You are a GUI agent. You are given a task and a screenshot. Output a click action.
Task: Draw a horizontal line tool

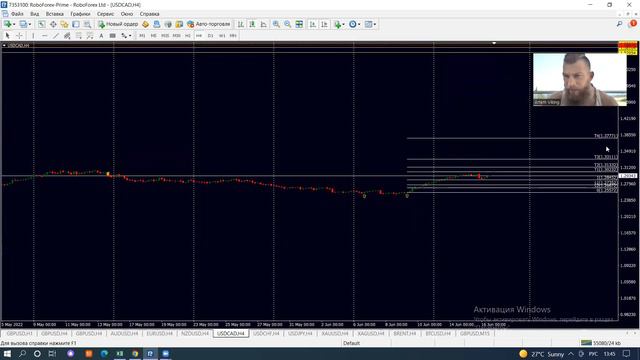pyautogui.click(x=44, y=36)
